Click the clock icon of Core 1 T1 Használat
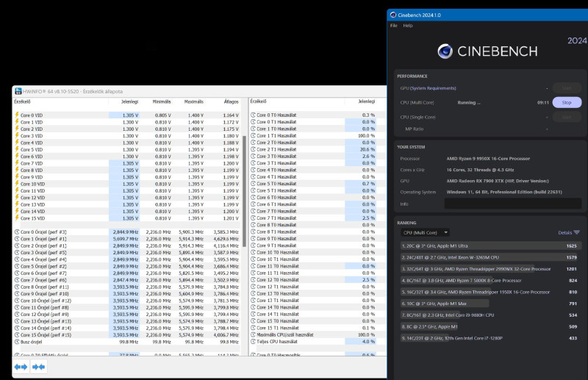This screenshot has height=380, width=588. pyautogui.click(x=253, y=135)
